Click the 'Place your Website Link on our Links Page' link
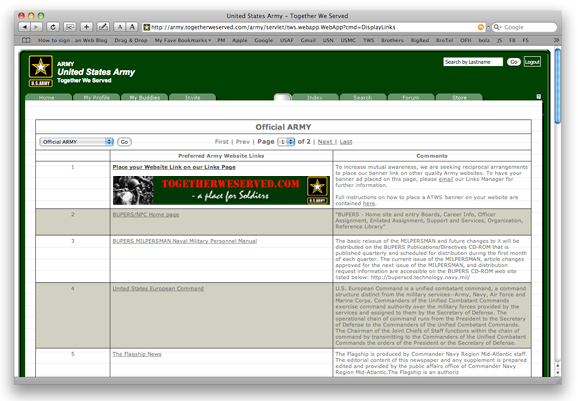Image resolution: width=578 pixels, height=401 pixels. 174,167
